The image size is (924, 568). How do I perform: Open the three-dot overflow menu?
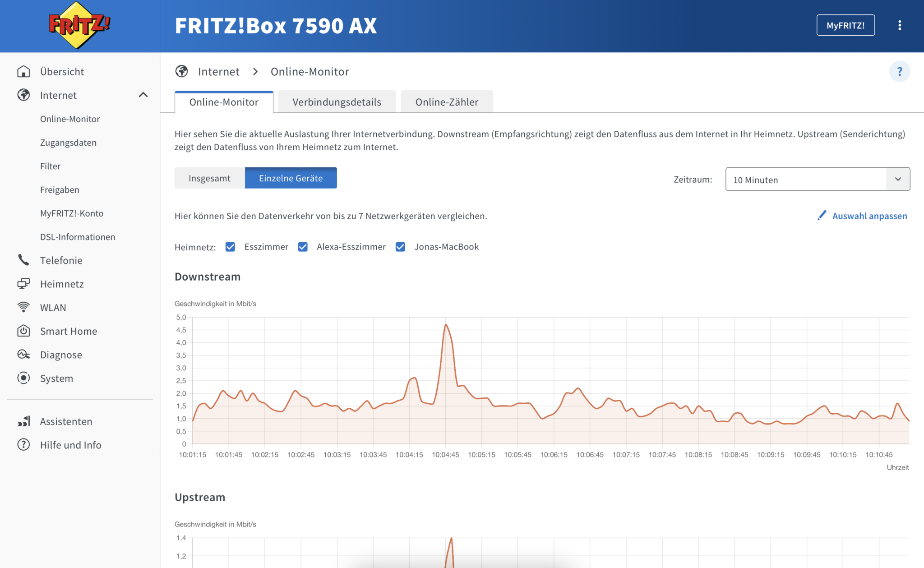(900, 25)
